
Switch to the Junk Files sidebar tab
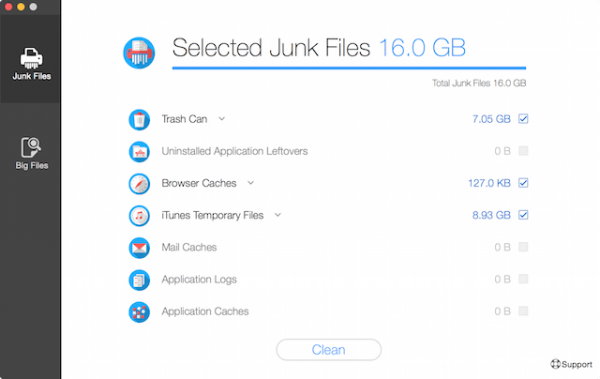click(31, 64)
